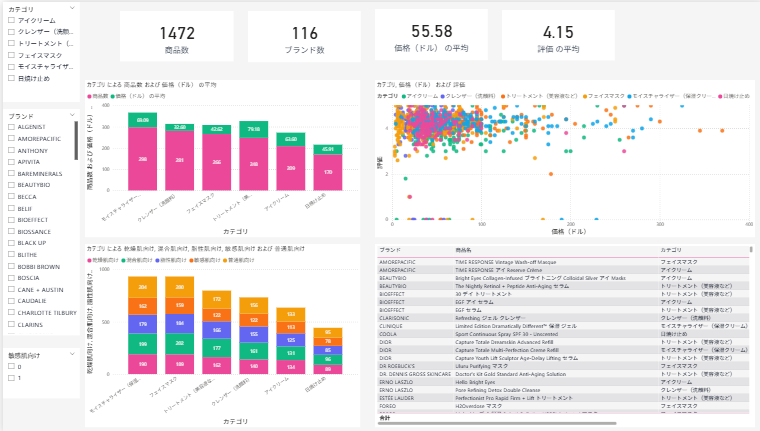Click the 乾燥肌向け legend marker in bottom chart
760x431 pixels.
90,260
